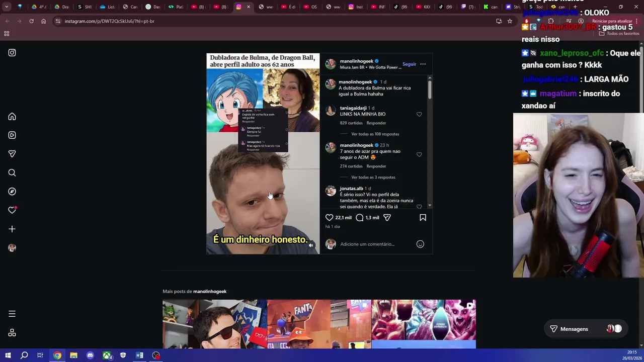
Task: Switch to the 'SHI' browser tab
Action: click(x=85, y=7)
